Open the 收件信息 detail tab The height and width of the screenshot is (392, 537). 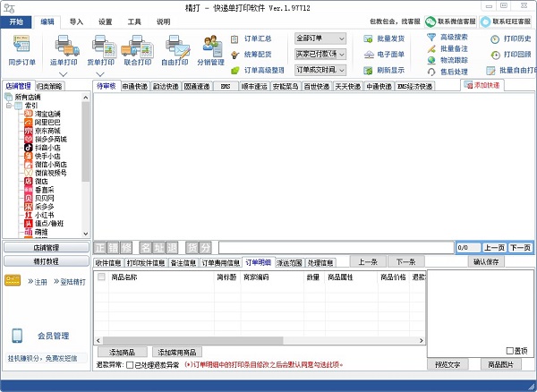pyautogui.click(x=108, y=263)
